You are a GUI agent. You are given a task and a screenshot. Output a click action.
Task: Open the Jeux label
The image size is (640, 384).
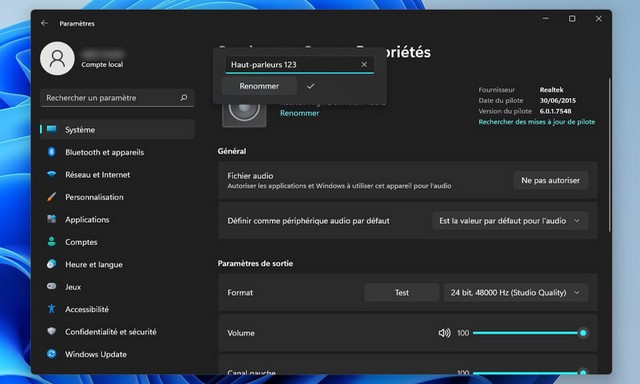pos(73,287)
